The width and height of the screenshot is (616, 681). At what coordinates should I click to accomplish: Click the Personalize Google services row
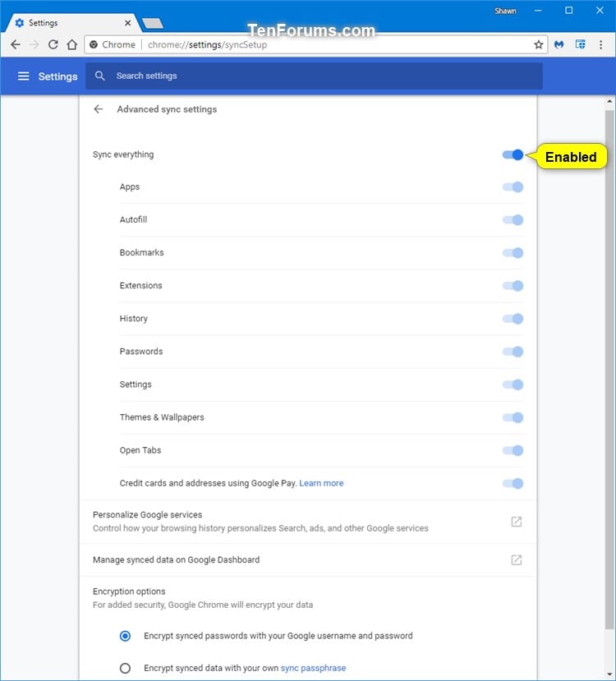[308, 522]
